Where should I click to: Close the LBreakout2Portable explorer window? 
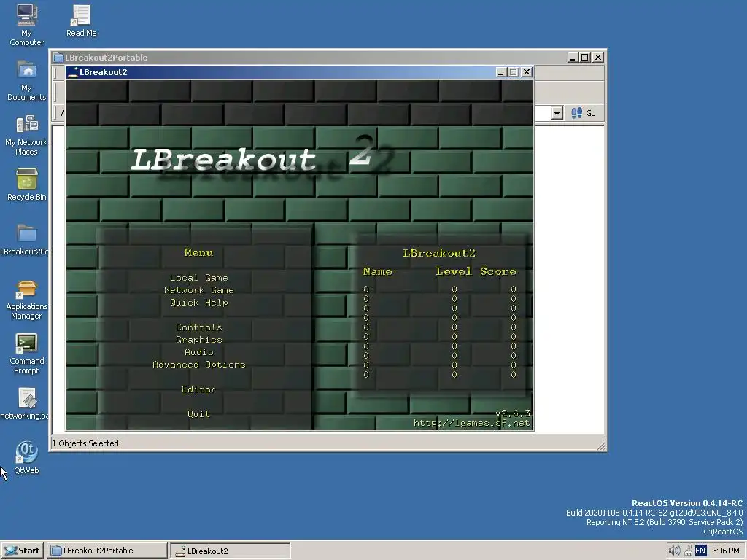coord(598,58)
